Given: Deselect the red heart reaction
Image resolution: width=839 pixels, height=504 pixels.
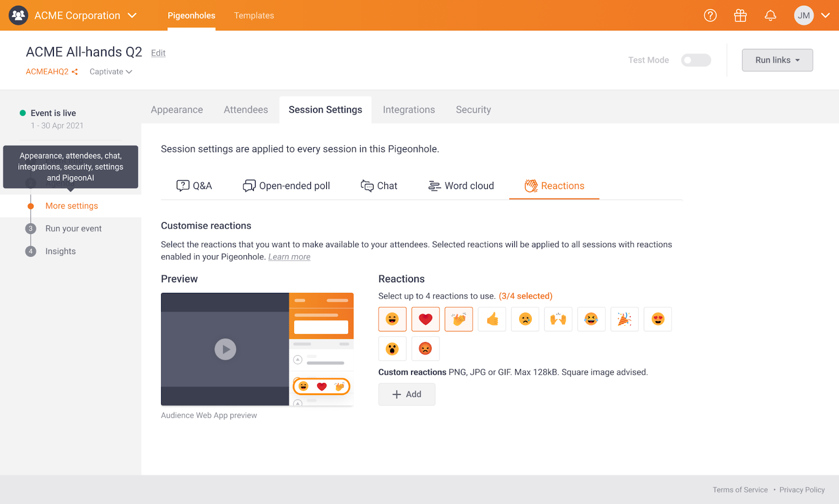Looking at the screenshot, I should pos(425,319).
